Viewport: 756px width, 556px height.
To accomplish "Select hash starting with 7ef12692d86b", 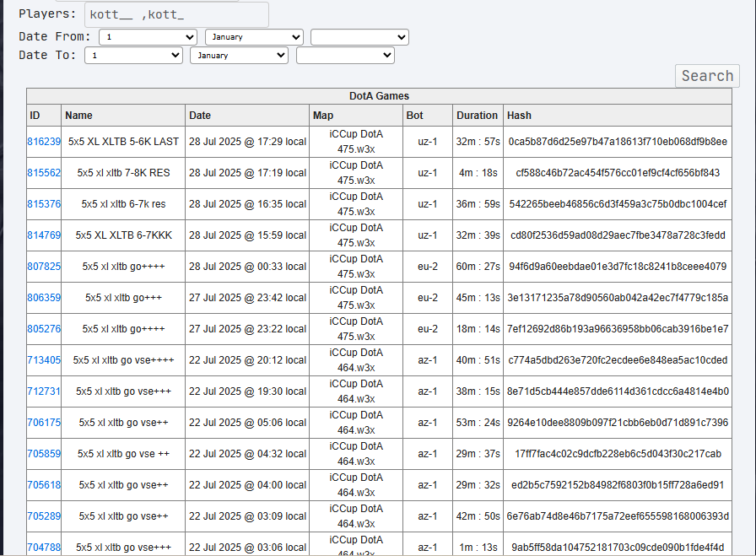I will [618, 329].
